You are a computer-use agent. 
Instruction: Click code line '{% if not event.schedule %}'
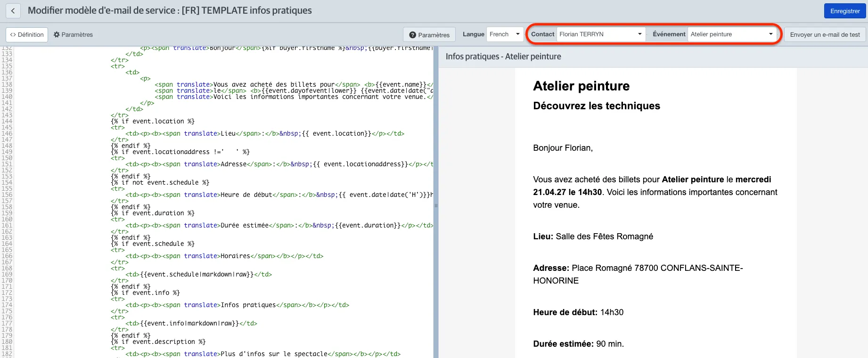[x=160, y=183]
